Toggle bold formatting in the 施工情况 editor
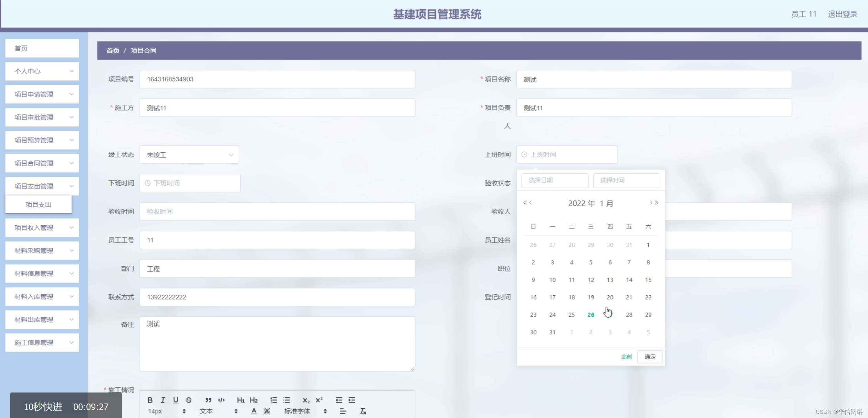 tap(150, 400)
